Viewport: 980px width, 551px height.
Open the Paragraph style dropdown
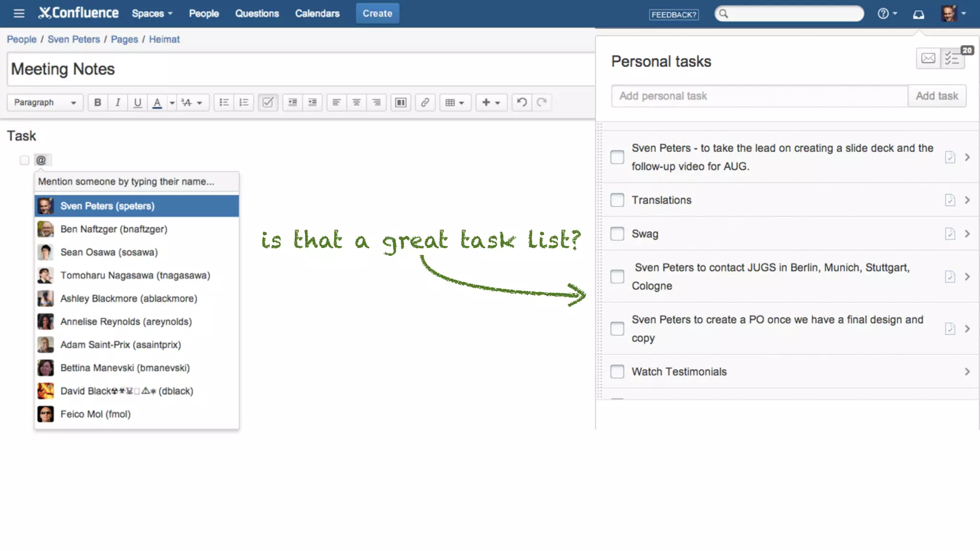coord(45,102)
